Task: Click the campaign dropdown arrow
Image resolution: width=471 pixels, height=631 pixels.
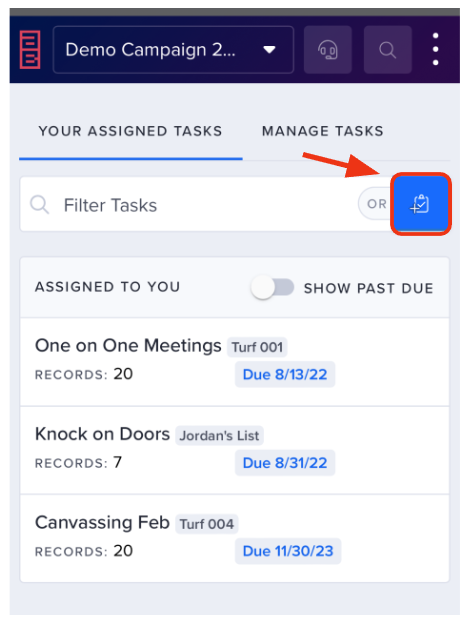Action: coord(269,50)
